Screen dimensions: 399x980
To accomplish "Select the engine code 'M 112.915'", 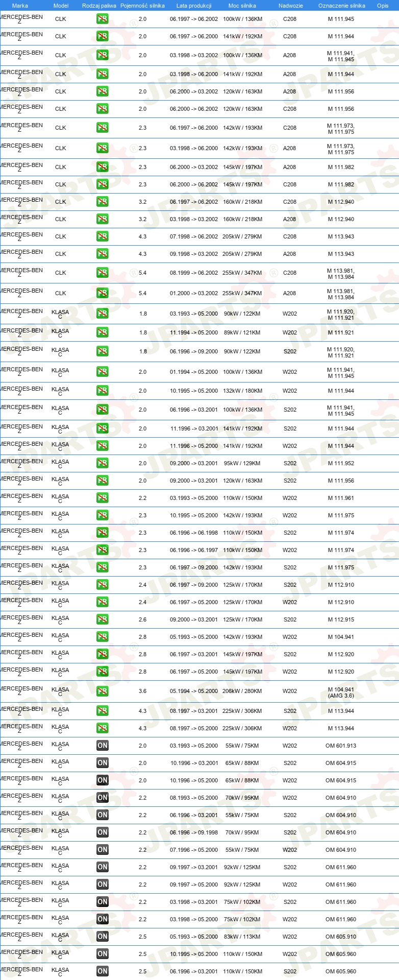I will [341, 619].
